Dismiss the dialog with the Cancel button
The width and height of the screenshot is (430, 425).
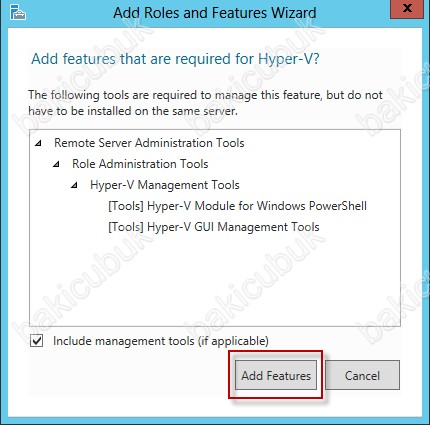[x=362, y=375]
